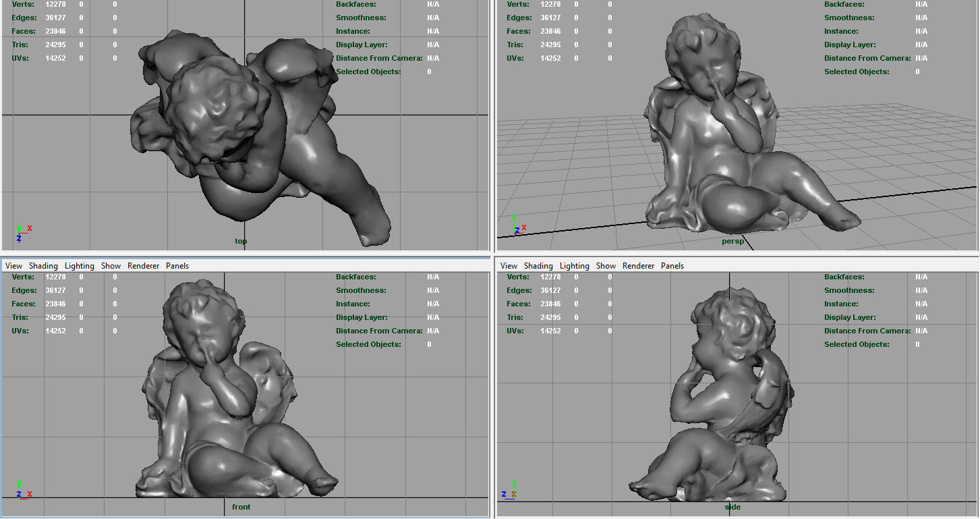The image size is (980, 519).
Task: Click 'Selected Objects:' in the side panel
Action: click(857, 344)
